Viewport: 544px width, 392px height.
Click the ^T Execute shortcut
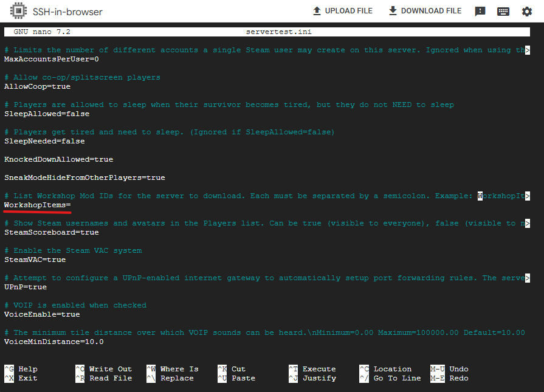(312, 369)
